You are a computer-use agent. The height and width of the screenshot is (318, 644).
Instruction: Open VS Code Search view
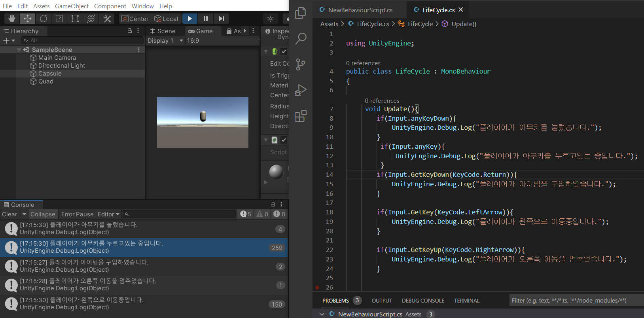tap(301, 38)
